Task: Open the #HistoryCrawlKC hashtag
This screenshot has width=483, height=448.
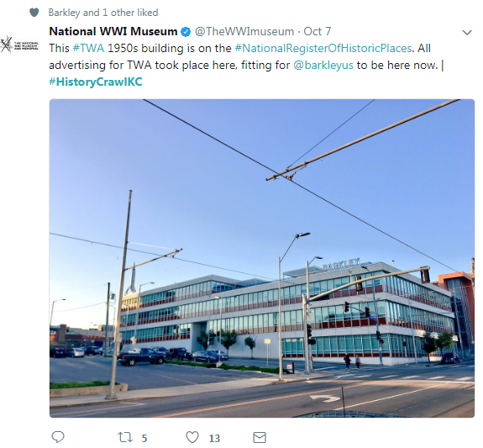Action: pyautogui.click(x=96, y=82)
